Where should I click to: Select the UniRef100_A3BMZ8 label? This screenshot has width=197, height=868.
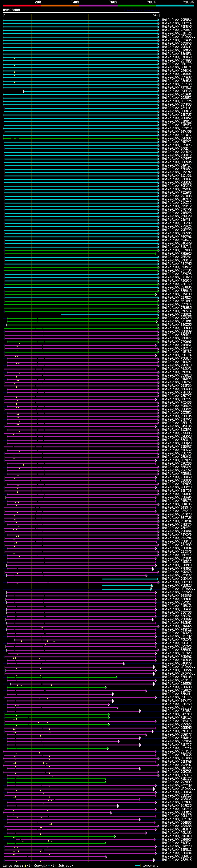(x=177, y=586)
